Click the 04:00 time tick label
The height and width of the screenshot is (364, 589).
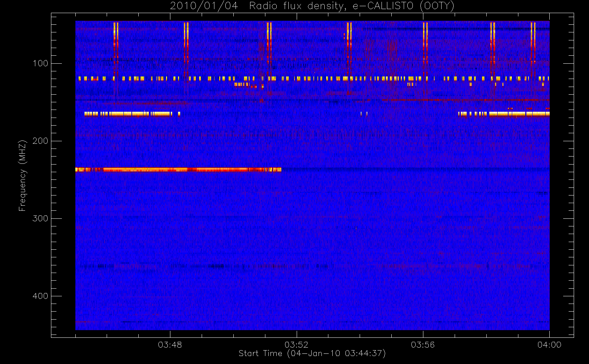[x=549, y=345]
